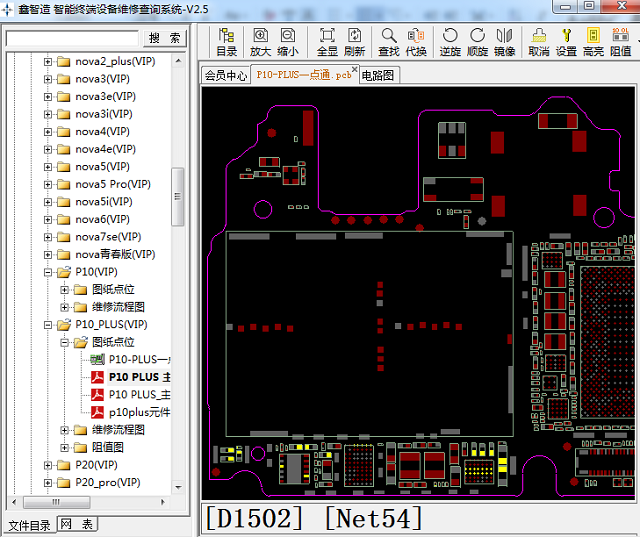Click tree scrollbar down arrow
Screen dimensions: 640x537
[178, 487]
